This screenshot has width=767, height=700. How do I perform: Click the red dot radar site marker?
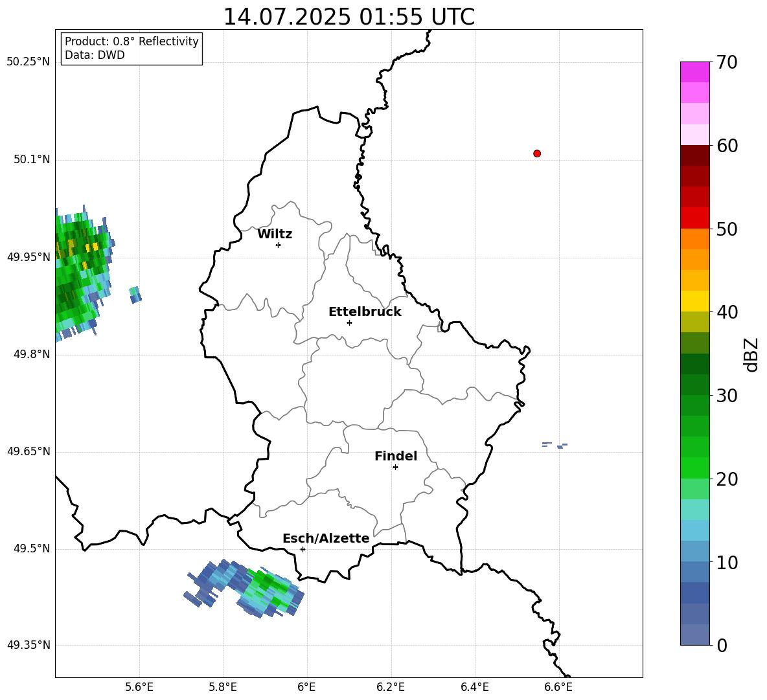point(537,153)
